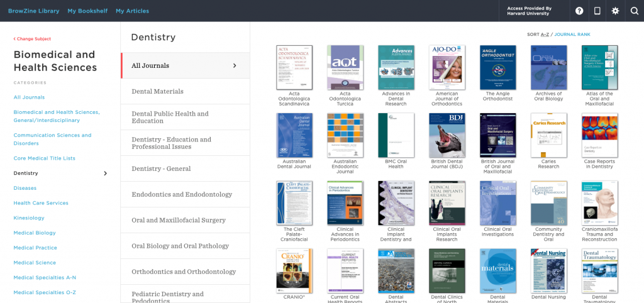
Task: Open Acta Odontologica Scandinavica cover
Action: (x=294, y=67)
